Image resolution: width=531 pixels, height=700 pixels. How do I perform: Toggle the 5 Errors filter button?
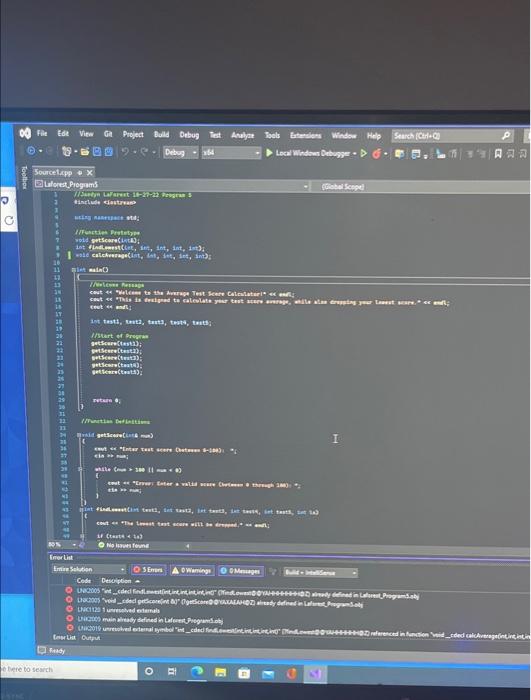pos(148,570)
